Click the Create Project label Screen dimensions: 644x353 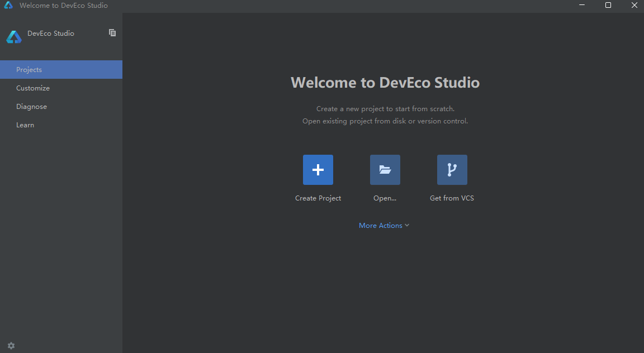click(x=318, y=198)
